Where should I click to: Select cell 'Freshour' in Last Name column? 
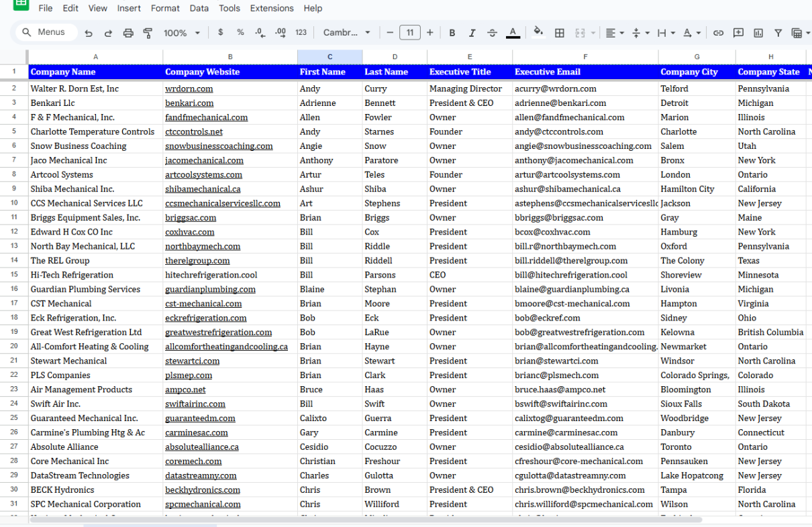[x=395, y=461]
